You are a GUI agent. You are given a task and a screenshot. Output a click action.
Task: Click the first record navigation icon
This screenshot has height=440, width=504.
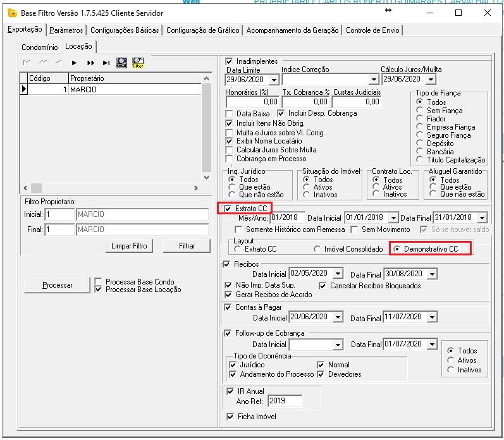coord(28,63)
